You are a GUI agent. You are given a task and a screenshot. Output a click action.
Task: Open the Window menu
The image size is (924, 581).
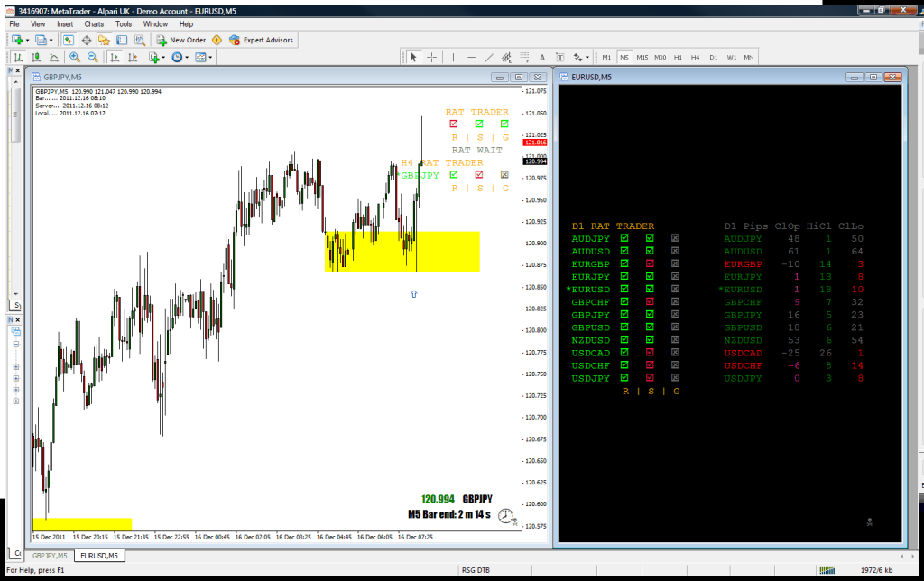click(155, 24)
